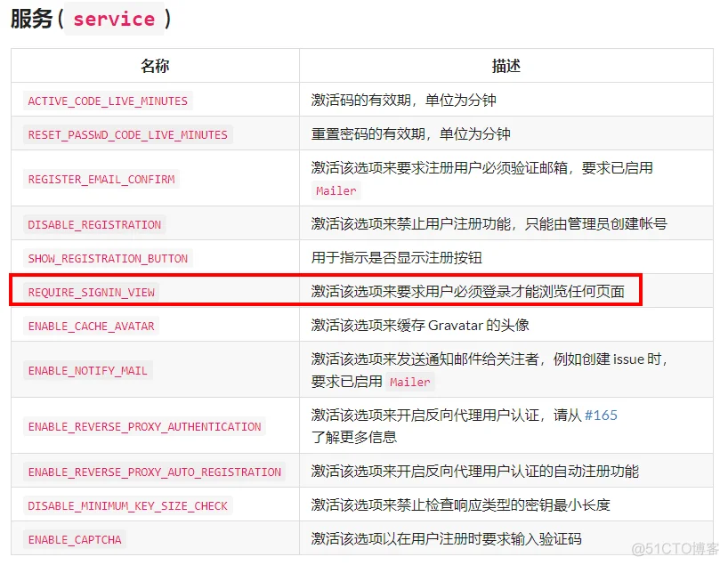Click description 重置密码的有效期，单位为分钟
The height and width of the screenshot is (565, 728).
coord(411,133)
